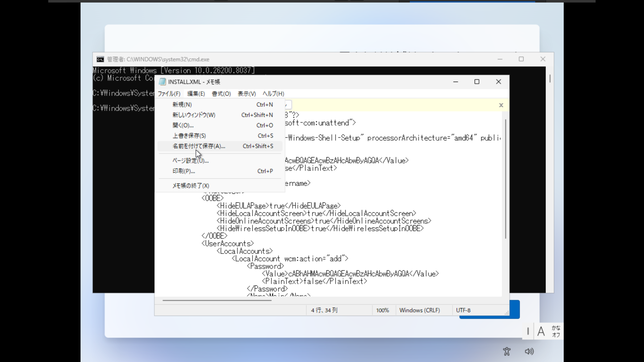This screenshot has width=644, height=362.
Task: Maximize the INSTALL.XML Notepad window
Action: tap(477, 82)
